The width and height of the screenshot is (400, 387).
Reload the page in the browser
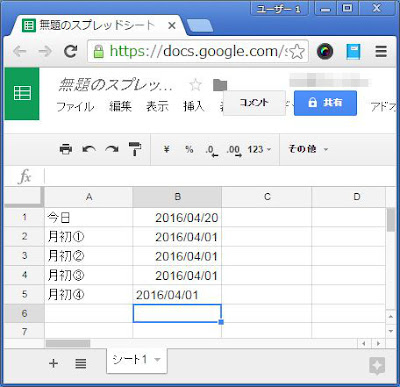pos(71,51)
